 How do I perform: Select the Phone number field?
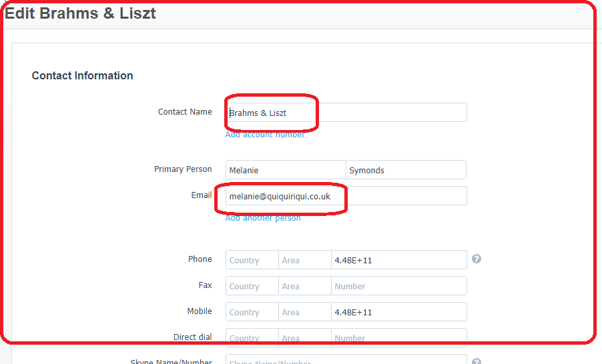[399, 260]
